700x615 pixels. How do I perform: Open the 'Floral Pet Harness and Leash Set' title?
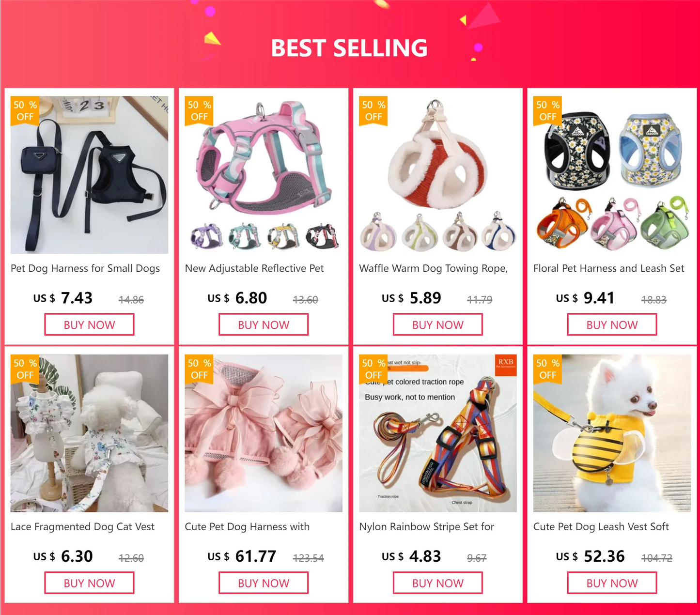608,268
